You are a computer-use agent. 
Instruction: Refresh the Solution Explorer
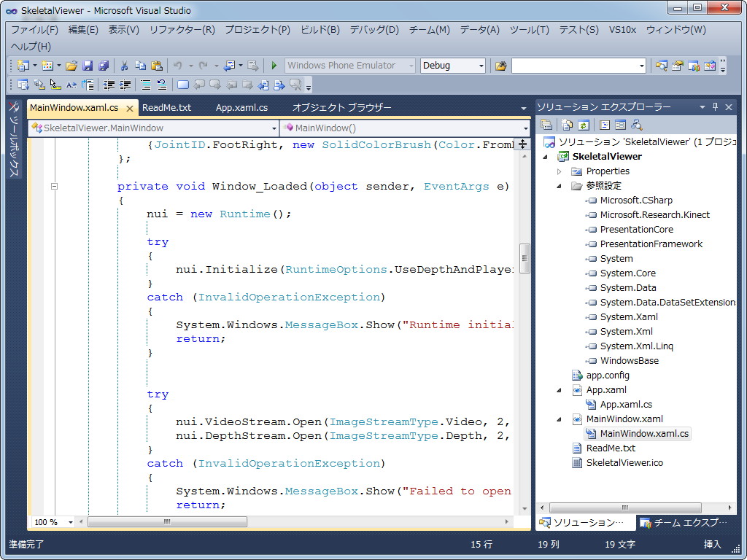pos(582,125)
